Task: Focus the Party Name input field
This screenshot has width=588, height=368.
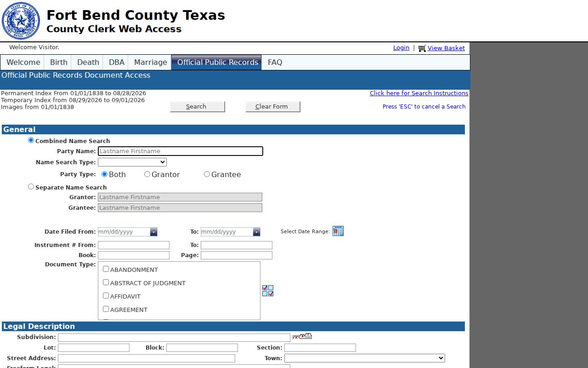Action: tap(181, 151)
